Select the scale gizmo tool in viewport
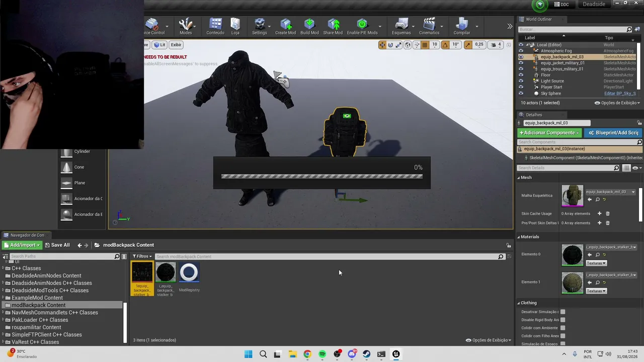The image size is (644, 362). [398, 45]
